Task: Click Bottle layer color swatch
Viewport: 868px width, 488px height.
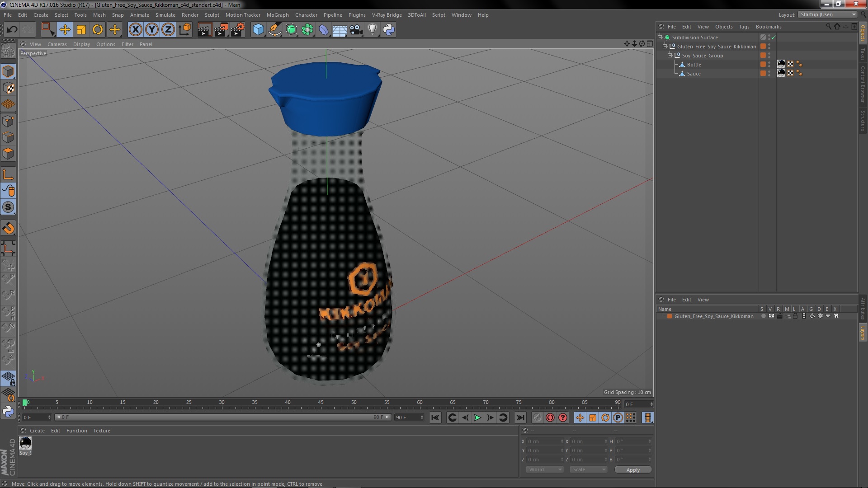Action: [763, 64]
